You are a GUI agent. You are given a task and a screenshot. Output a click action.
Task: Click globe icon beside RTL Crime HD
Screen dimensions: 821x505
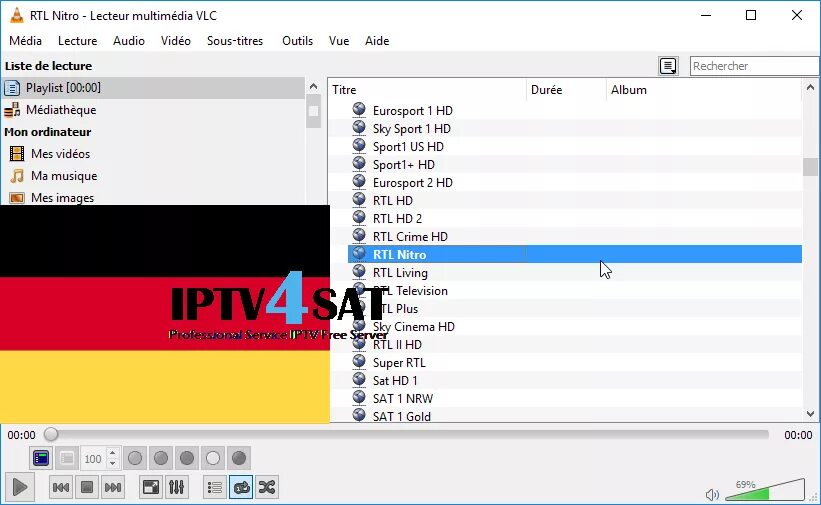pyautogui.click(x=359, y=235)
